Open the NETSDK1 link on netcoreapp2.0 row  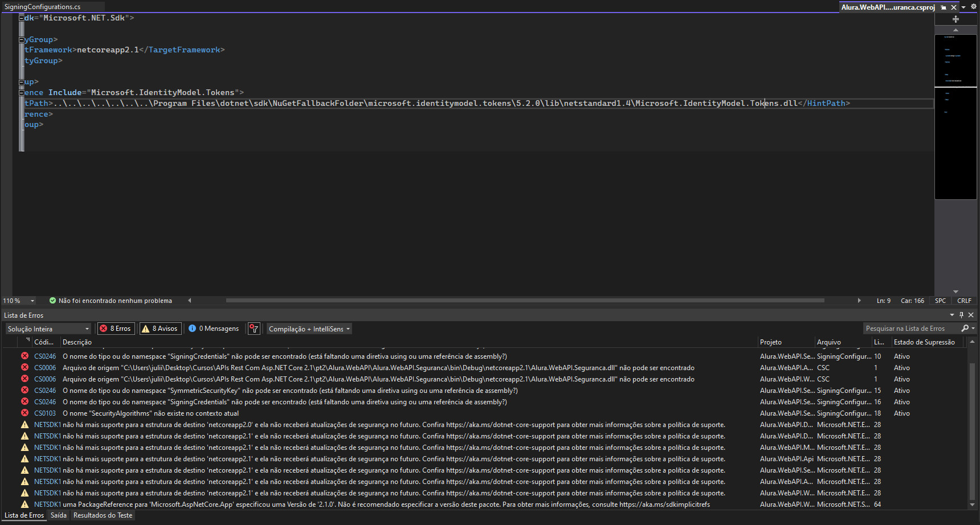coord(47,425)
